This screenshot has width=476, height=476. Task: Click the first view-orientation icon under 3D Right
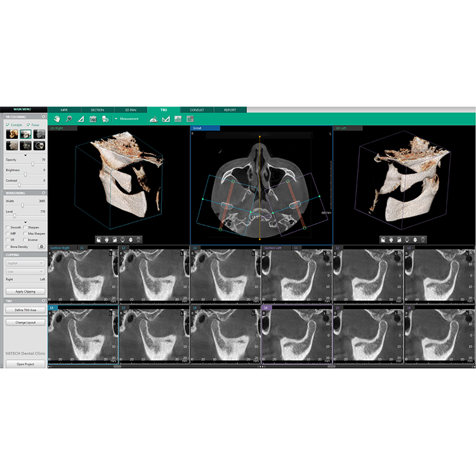click(x=98, y=239)
